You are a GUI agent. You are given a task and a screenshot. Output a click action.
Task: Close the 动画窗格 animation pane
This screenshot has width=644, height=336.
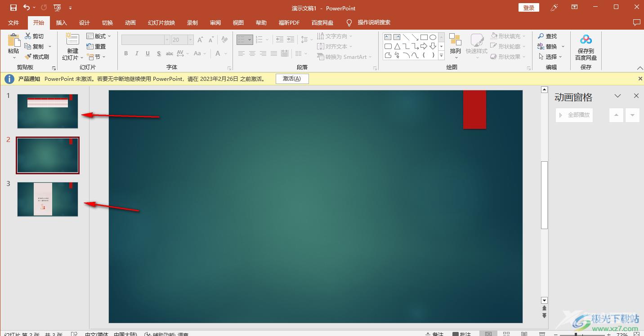point(636,96)
